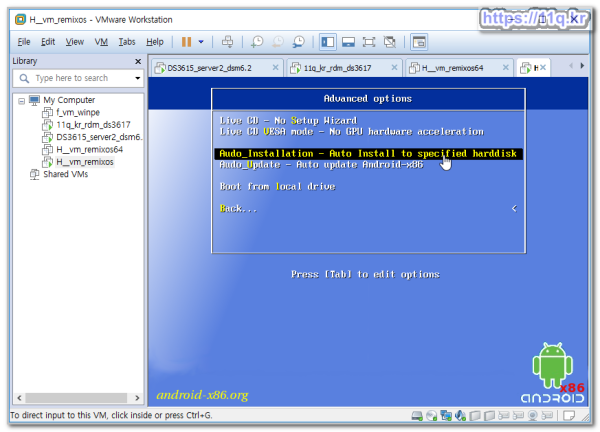Click library scrollbar right arrow
The height and width of the screenshot is (432, 600).
click(x=137, y=398)
